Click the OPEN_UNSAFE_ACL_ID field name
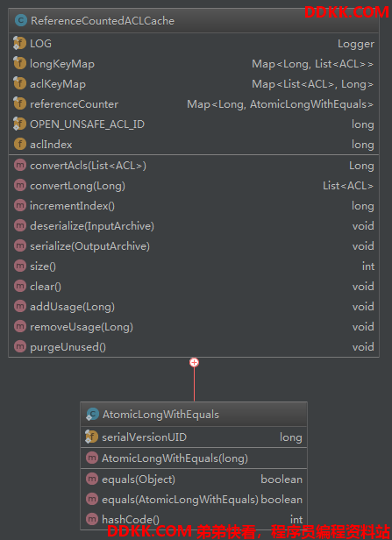This screenshot has height=540, width=392. tap(87, 124)
